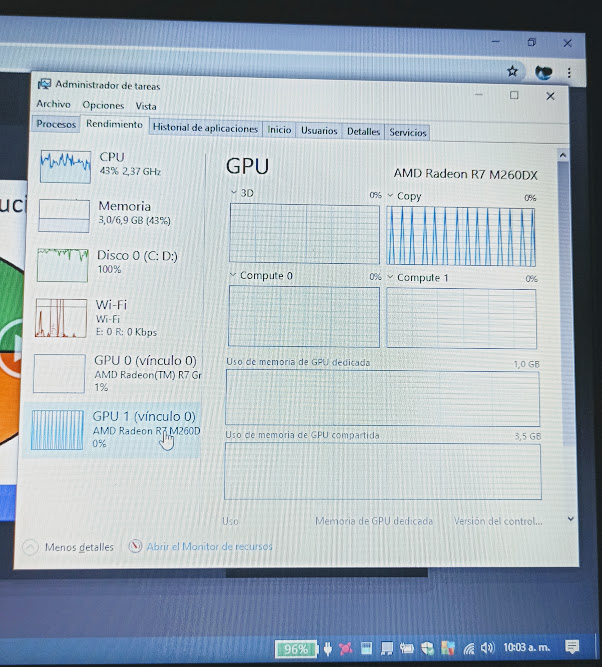Open the Archivo menu
The height and width of the screenshot is (667, 602).
53,104
